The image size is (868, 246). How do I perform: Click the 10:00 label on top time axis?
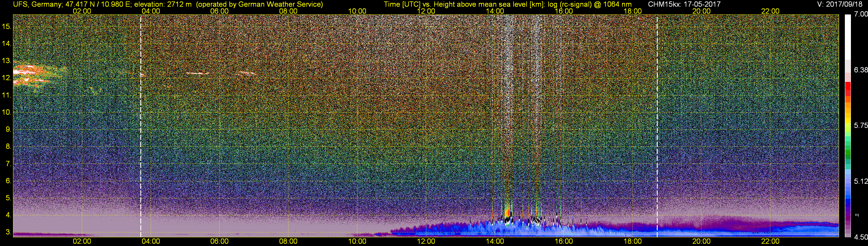(x=357, y=11)
